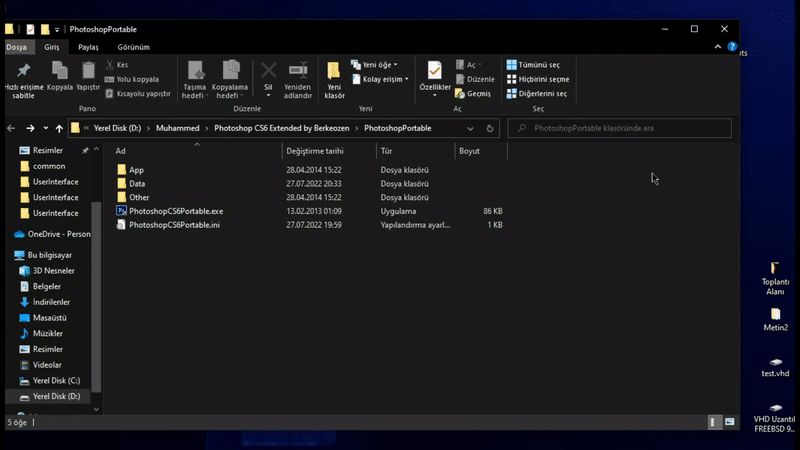Image resolution: width=800 pixels, height=450 pixels.
Task: Click Hiçbirini seçme to deselect all
Action: tap(538, 79)
